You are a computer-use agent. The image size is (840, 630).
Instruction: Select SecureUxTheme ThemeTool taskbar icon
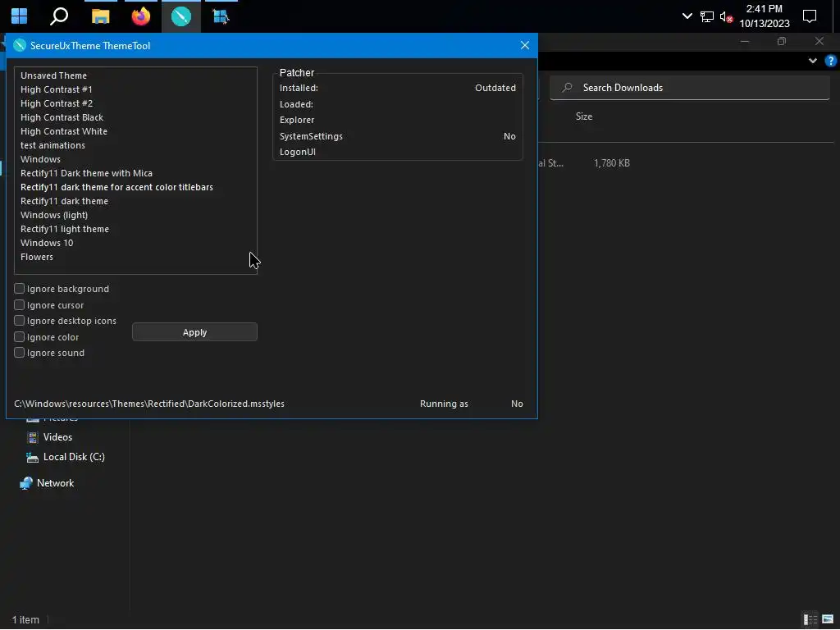click(x=181, y=16)
